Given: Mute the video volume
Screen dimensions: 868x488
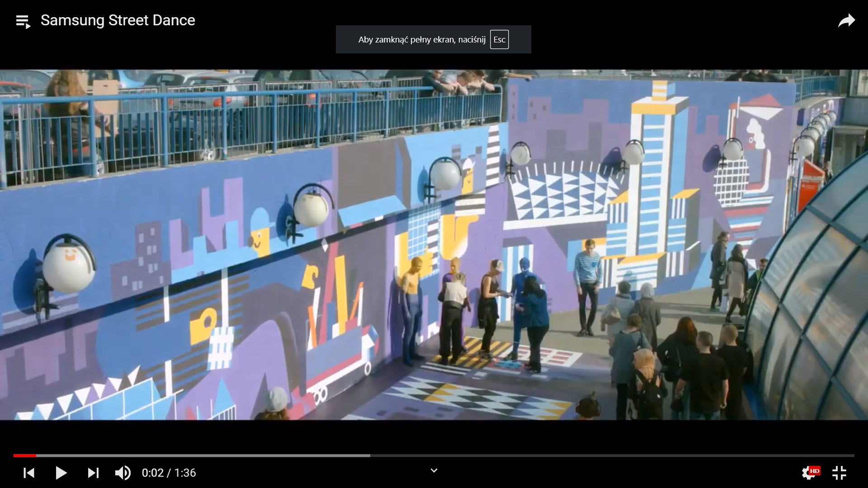Looking at the screenshot, I should pyautogui.click(x=123, y=473).
